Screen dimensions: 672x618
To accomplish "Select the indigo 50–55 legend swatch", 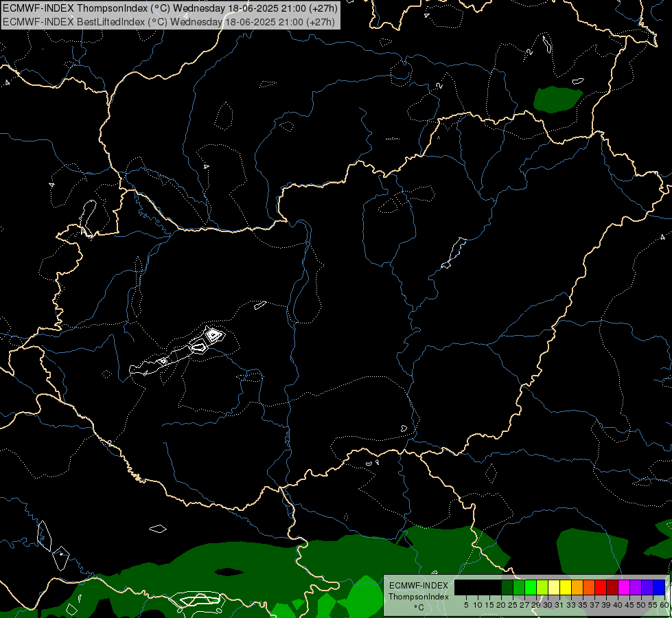I will click(x=647, y=587).
